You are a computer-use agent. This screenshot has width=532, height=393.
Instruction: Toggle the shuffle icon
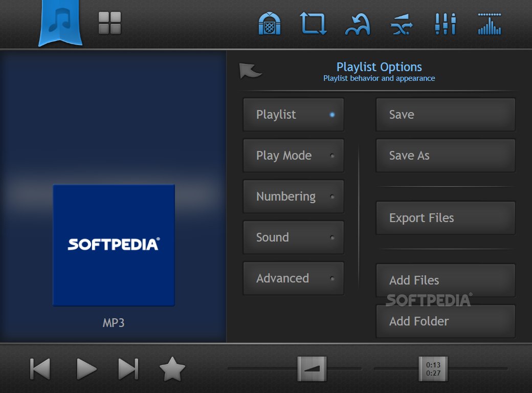tap(402, 24)
